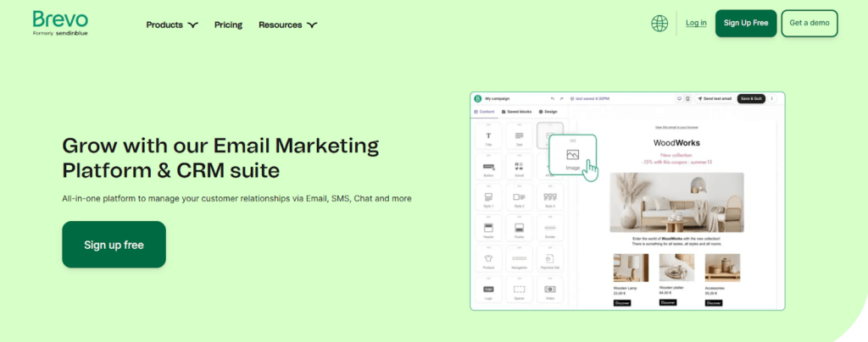The image size is (868, 342).
Task: Expand the Resources dropdown menu
Action: click(288, 25)
